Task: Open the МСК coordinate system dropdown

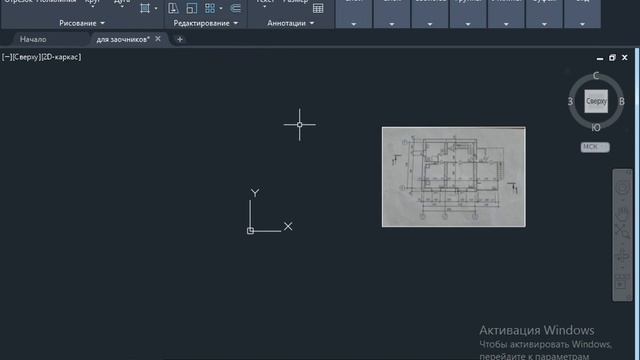Action: point(595,147)
